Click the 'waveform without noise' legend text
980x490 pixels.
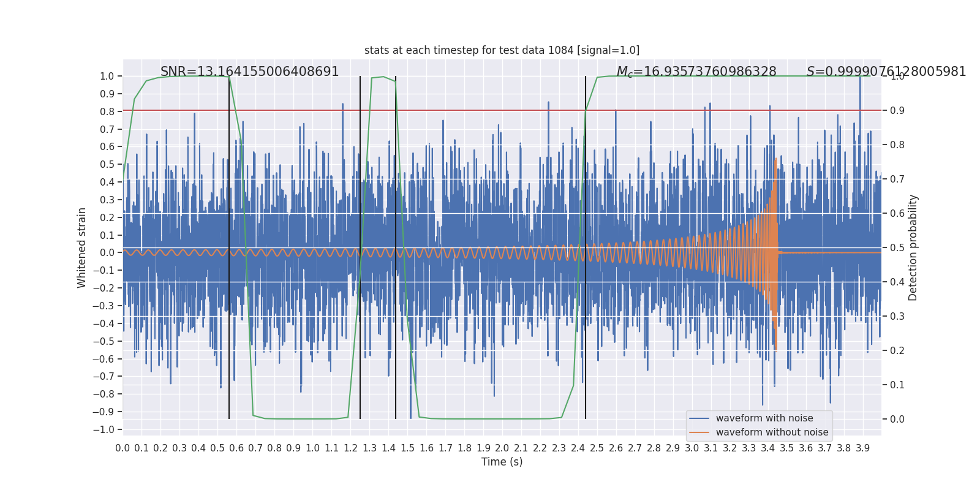772,432
